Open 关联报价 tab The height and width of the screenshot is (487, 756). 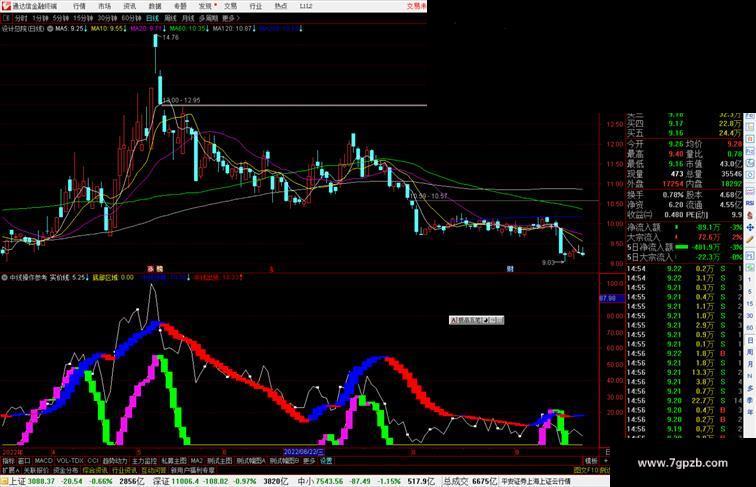[x=36, y=470]
